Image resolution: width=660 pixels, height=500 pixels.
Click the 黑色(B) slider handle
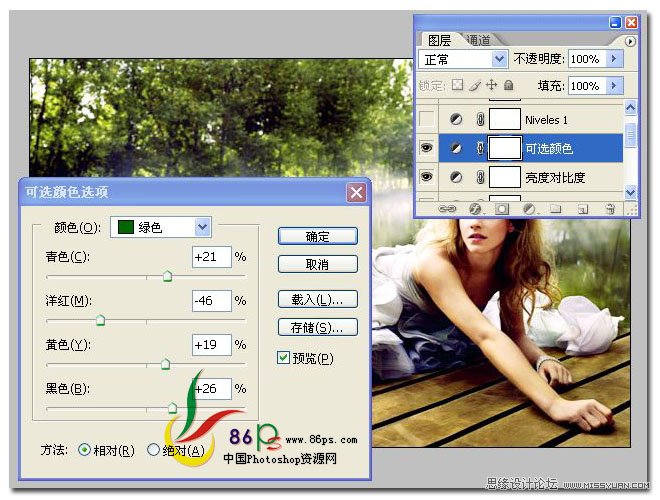click(172, 408)
